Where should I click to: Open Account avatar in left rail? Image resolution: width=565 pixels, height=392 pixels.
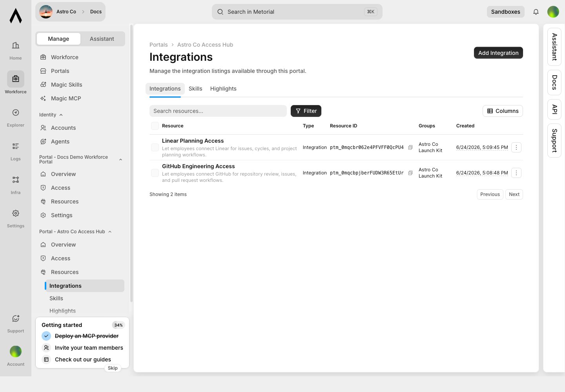coord(16,352)
